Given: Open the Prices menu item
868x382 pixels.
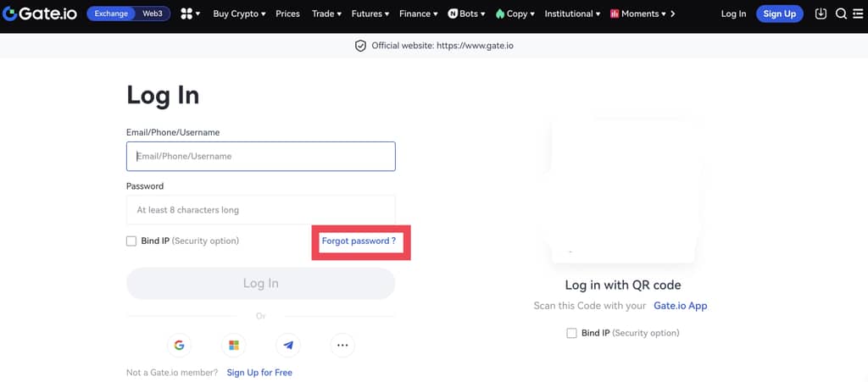Looking at the screenshot, I should tap(287, 14).
